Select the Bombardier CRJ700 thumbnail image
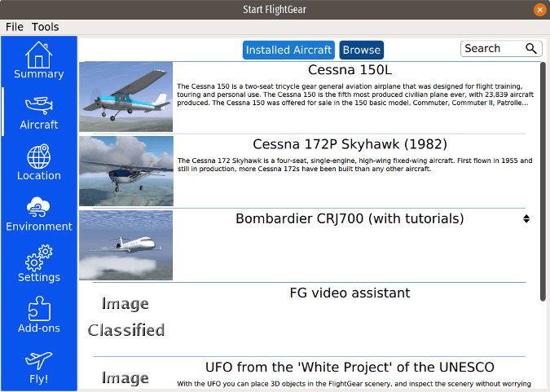 (126, 244)
